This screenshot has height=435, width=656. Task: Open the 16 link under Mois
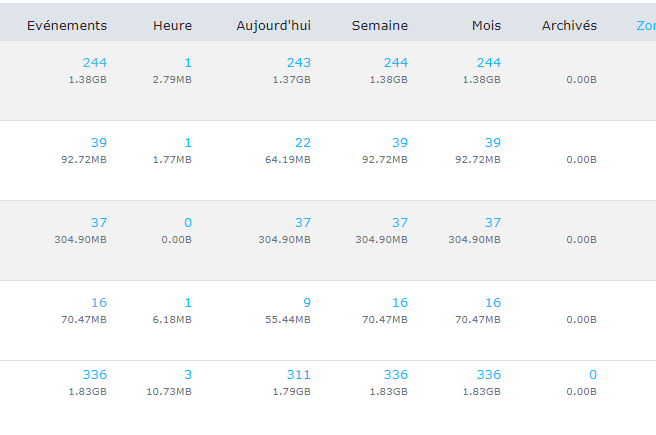click(x=492, y=303)
